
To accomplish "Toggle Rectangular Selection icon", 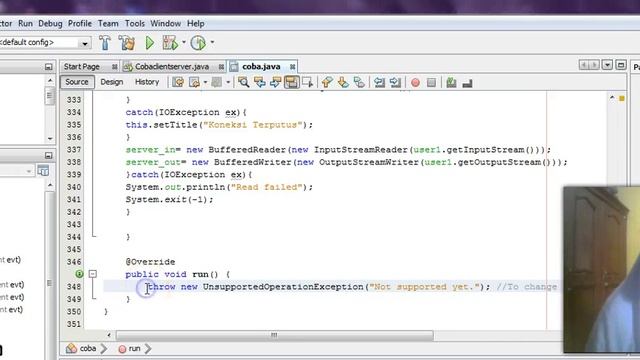I will 307,82.
